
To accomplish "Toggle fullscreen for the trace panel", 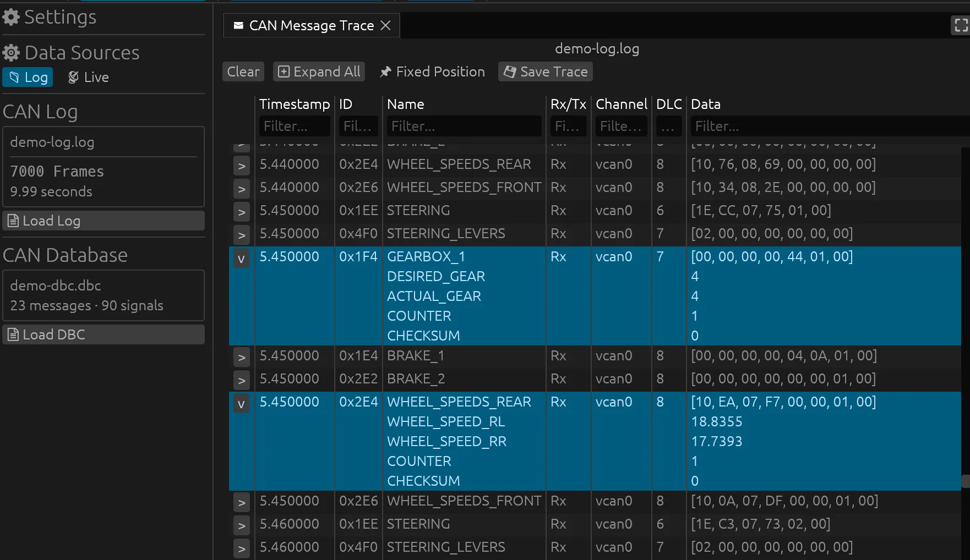I will click(x=961, y=25).
